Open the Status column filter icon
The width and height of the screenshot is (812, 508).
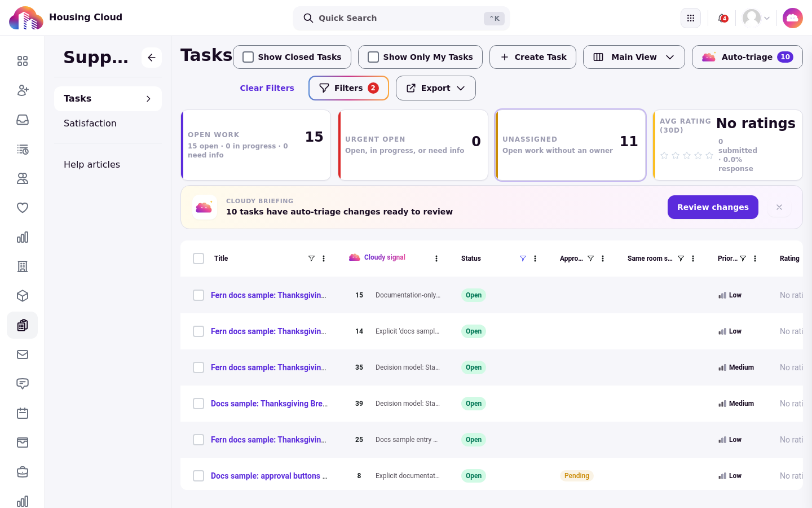[x=523, y=259]
